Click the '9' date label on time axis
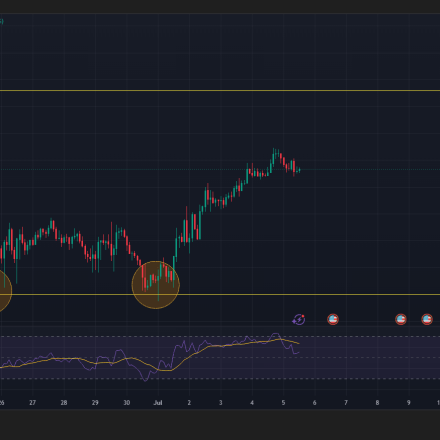 tap(408, 403)
